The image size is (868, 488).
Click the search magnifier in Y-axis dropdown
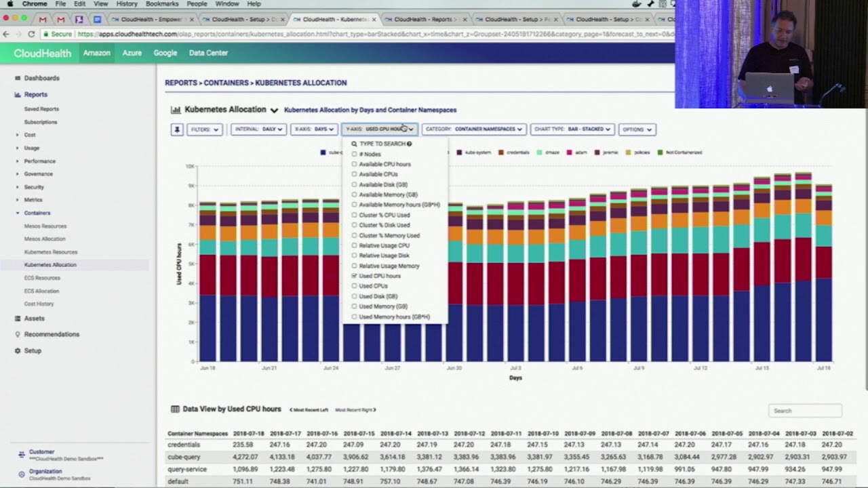(354, 144)
